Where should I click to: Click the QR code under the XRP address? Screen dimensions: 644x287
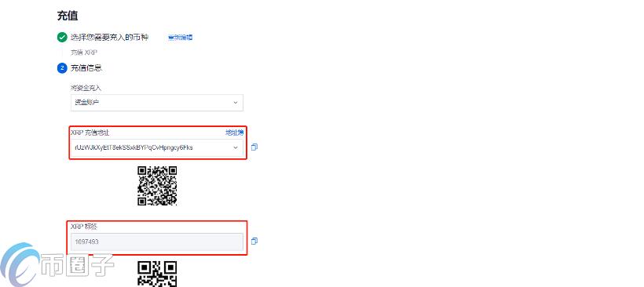[x=157, y=186]
